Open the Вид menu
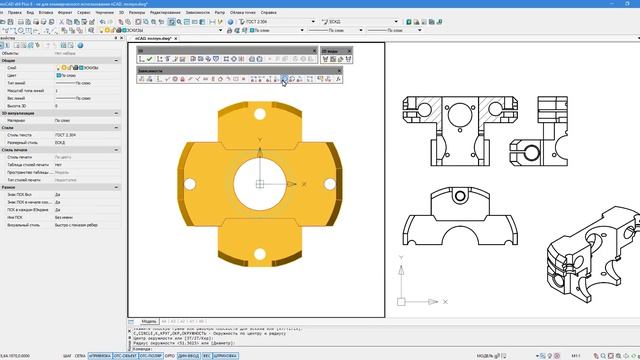 (x=30, y=13)
